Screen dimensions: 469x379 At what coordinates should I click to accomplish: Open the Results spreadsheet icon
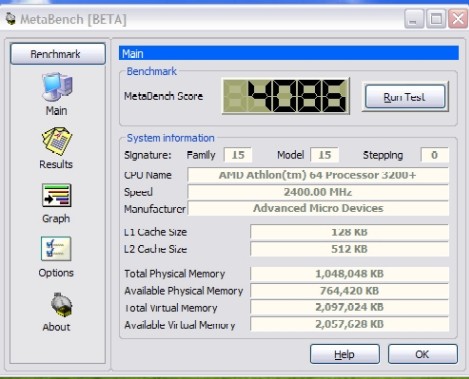tap(57, 141)
